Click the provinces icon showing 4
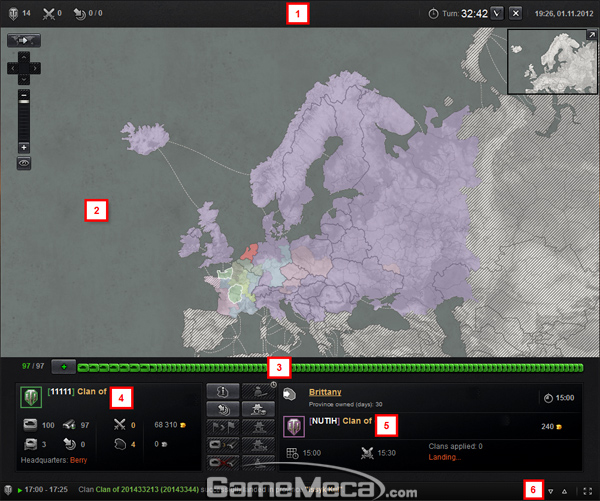The width and height of the screenshot is (600, 501). [x=120, y=444]
